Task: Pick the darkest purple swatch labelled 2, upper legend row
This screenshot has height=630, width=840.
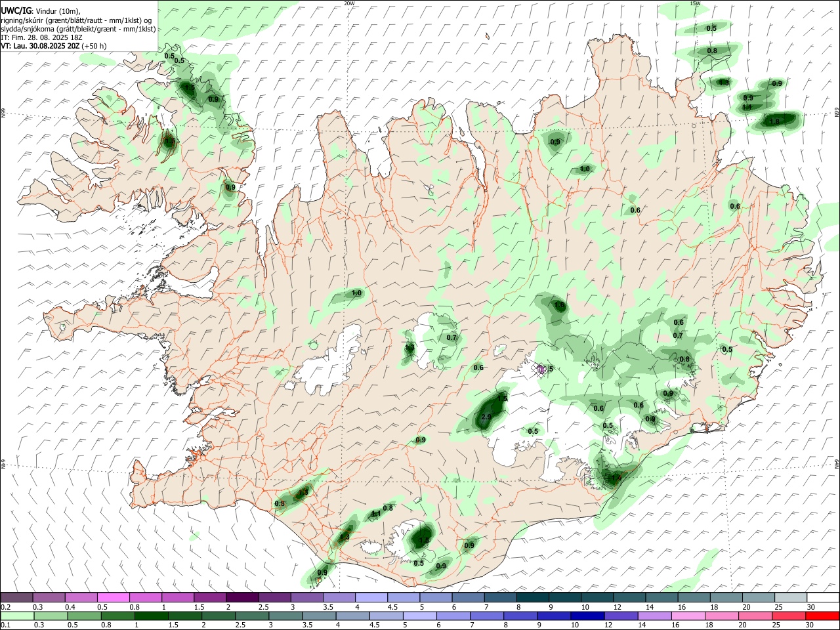Action: [x=242, y=598]
